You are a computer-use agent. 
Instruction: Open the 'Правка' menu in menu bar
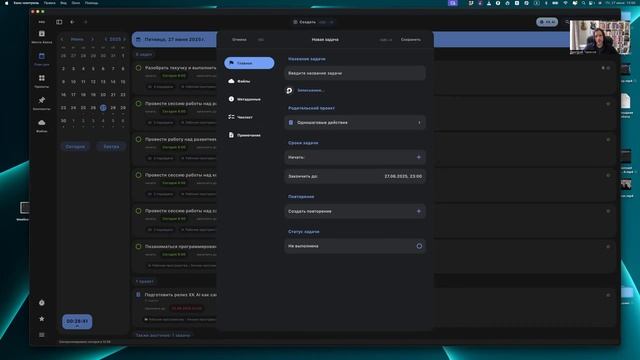coord(49,3)
